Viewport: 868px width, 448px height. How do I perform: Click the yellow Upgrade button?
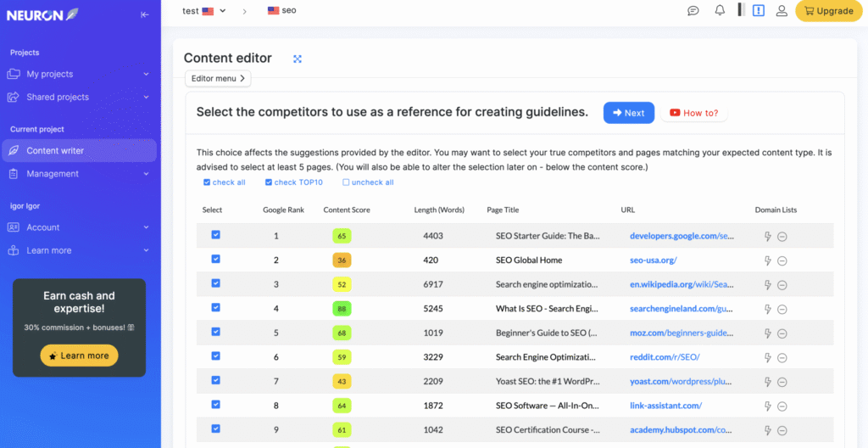pyautogui.click(x=829, y=11)
